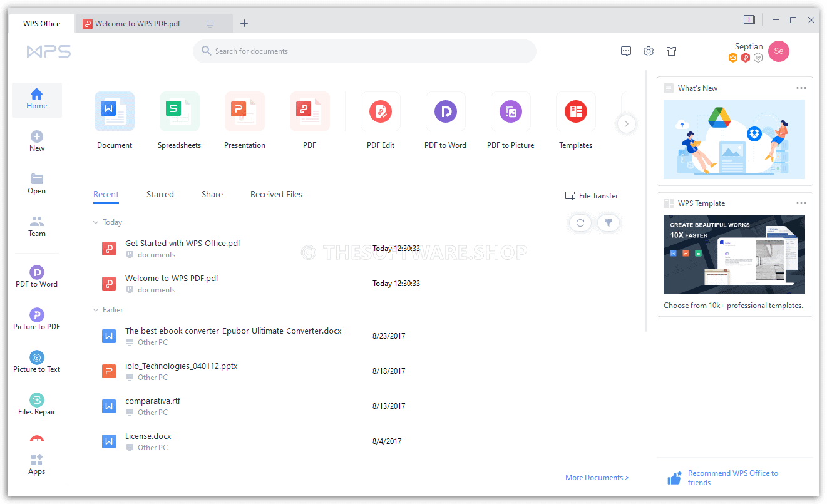
Task: Select the WPS Office tab
Action: (x=42, y=23)
